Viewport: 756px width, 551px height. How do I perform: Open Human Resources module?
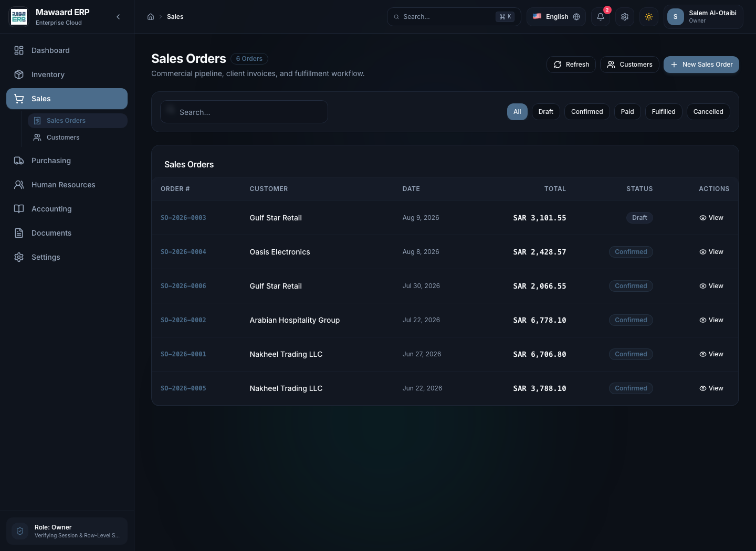pyautogui.click(x=67, y=185)
